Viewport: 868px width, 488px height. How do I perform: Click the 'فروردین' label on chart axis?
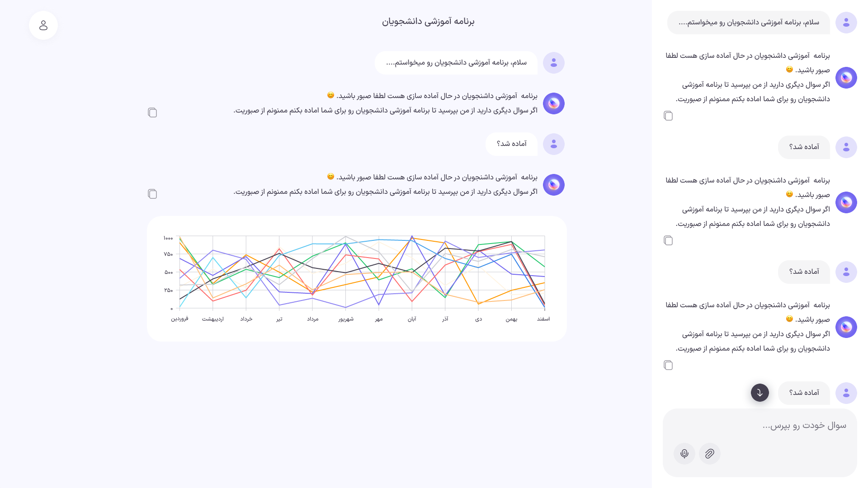[179, 319]
